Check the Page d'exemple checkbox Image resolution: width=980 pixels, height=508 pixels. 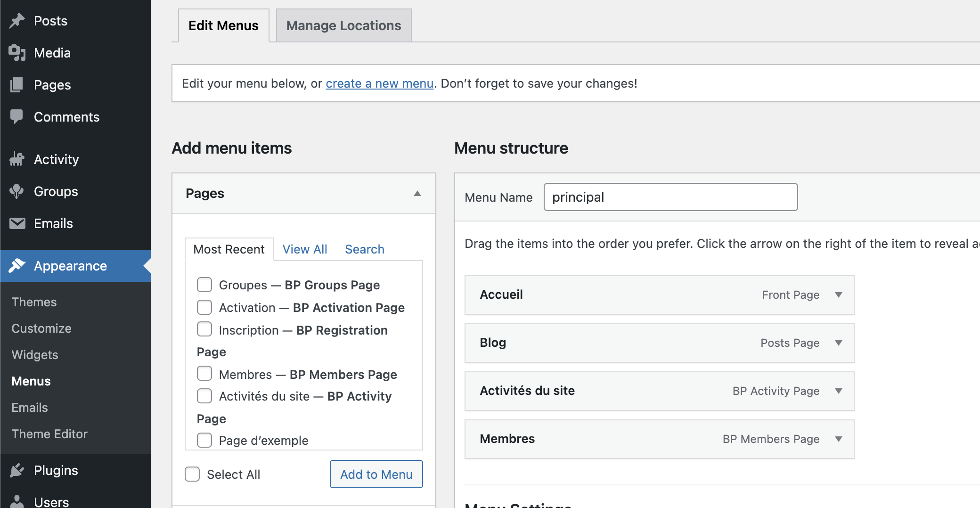pyautogui.click(x=204, y=440)
